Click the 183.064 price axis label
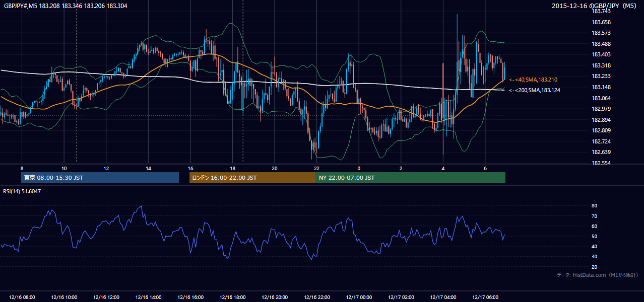The width and height of the screenshot is (644, 302). [x=601, y=98]
